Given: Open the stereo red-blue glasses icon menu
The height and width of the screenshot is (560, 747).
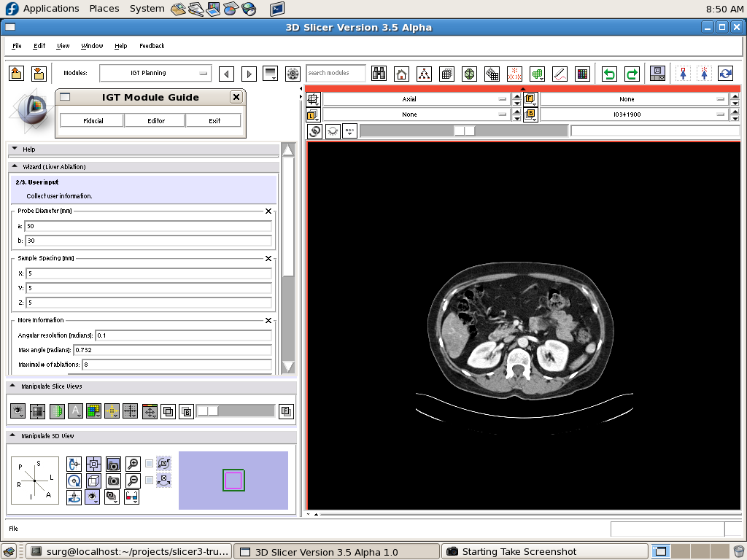Looking at the screenshot, I should pos(132,497).
